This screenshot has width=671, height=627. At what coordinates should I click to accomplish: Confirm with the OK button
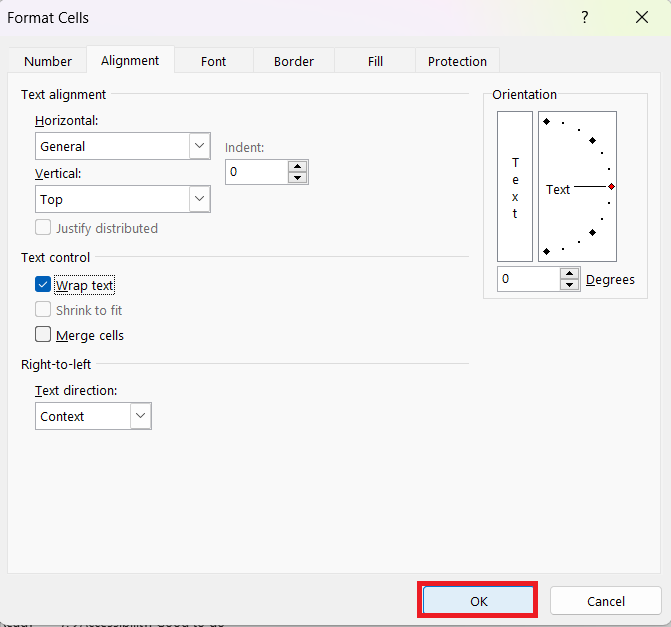(x=478, y=601)
